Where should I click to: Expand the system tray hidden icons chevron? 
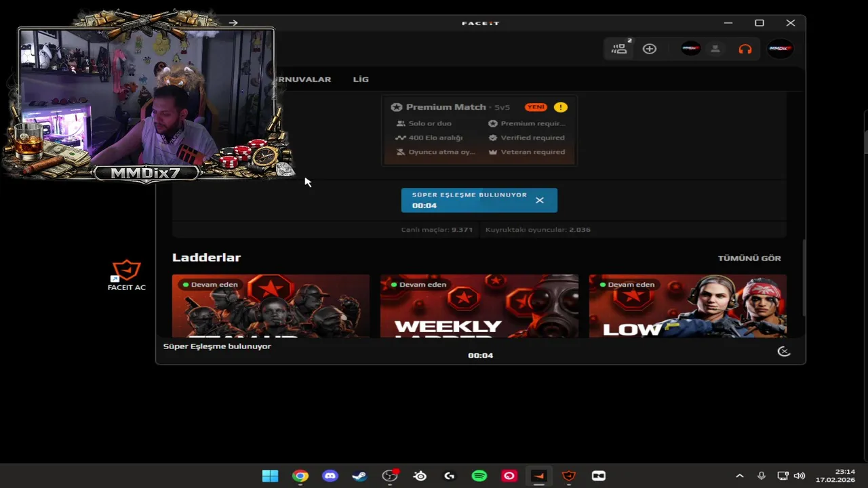point(740,476)
